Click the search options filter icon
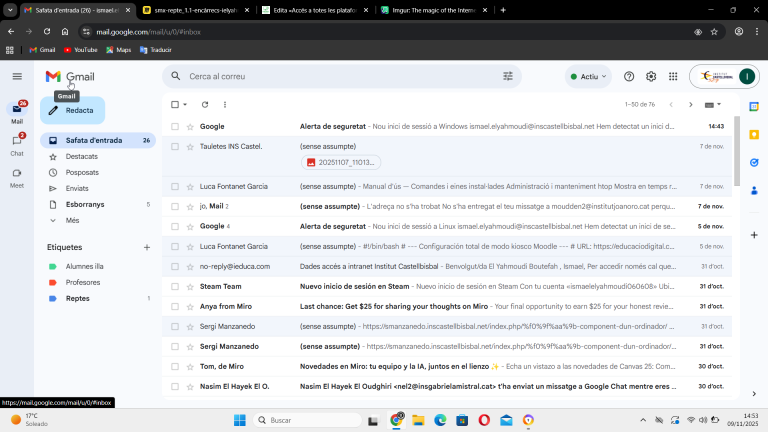Image resolution: width=768 pixels, height=432 pixels. [x=508, y=76]
